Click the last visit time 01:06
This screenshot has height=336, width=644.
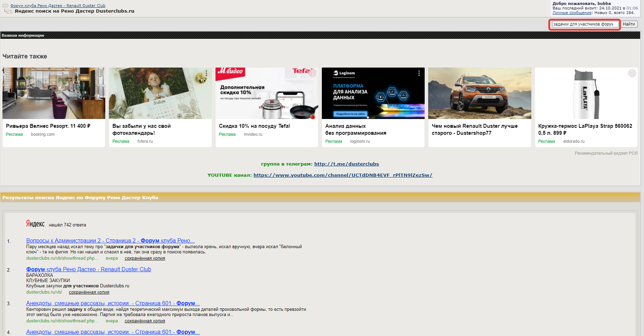[632, 8]
